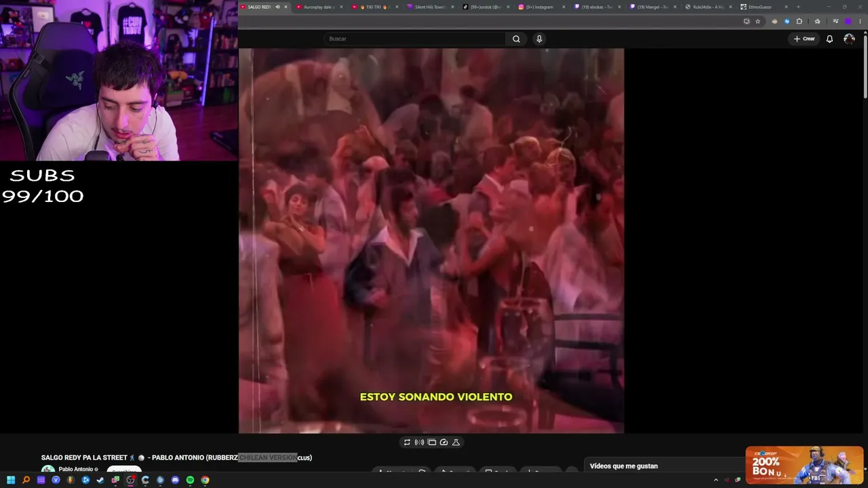This screenshot has width=868, height=488.
Task: Open Spotify from the taskbar
Action: click(190, 480)
